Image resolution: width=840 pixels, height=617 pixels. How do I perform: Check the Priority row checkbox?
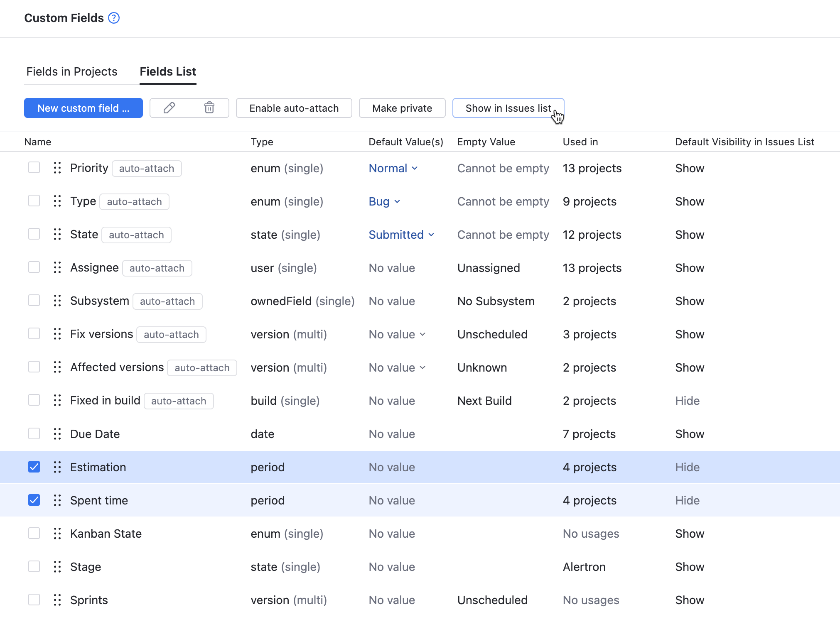click(34, 168)
